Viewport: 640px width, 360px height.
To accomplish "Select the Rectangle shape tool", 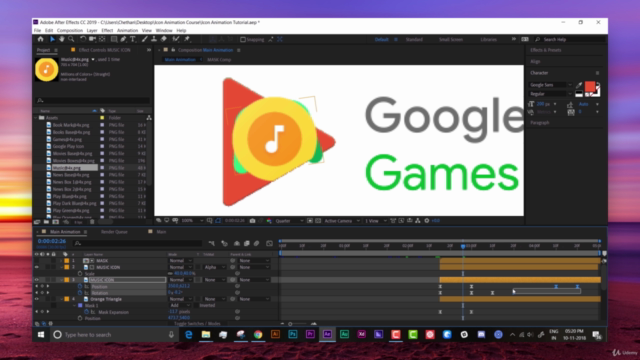I will pyautogui.click(x=114, y=39).
